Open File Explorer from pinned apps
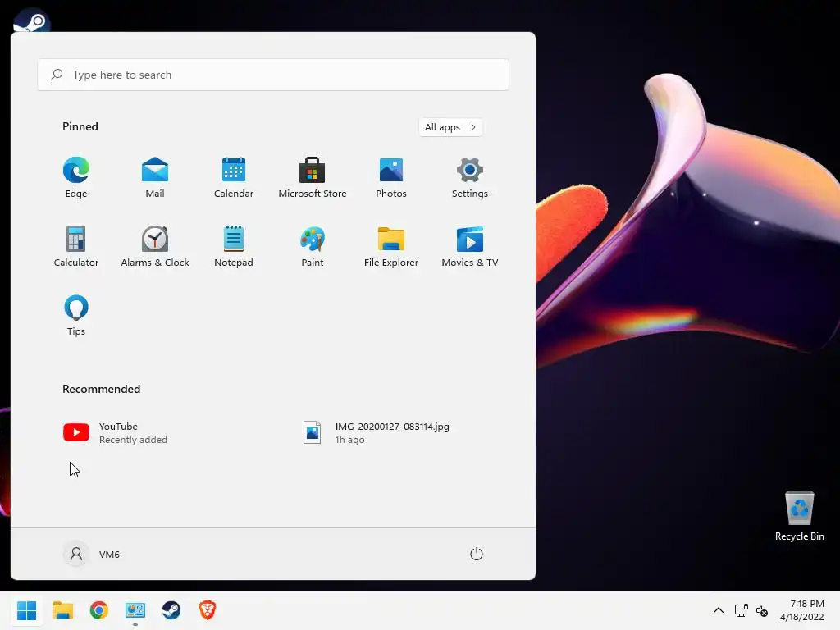 pos(391,246)
